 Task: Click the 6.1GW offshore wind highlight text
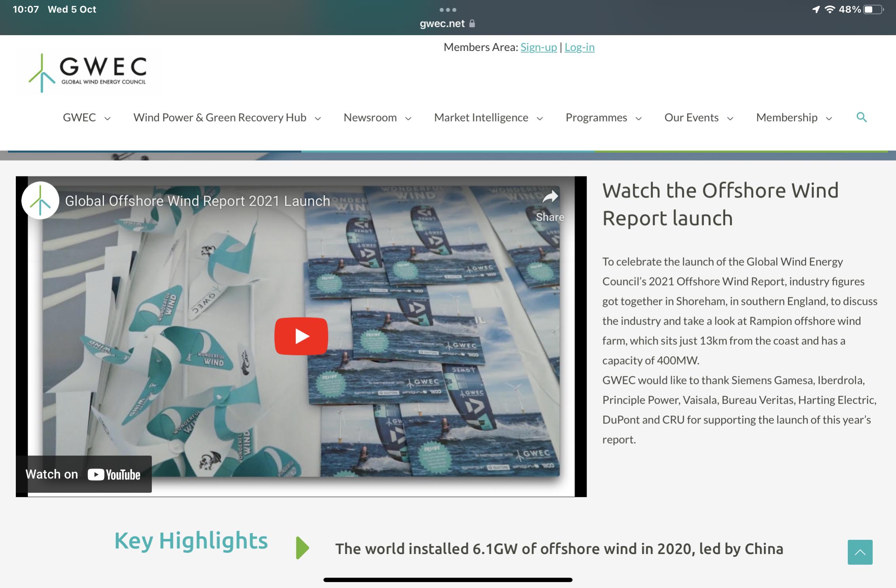point(559,549)
